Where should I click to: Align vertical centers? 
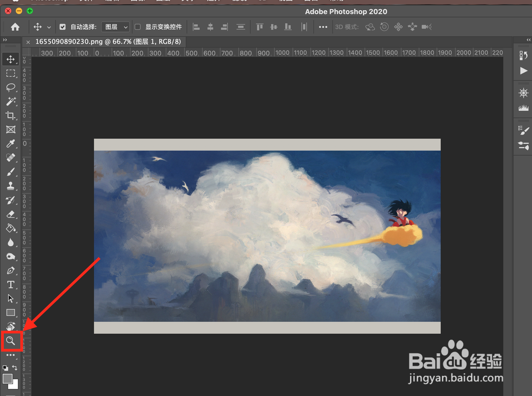[274, 27]
